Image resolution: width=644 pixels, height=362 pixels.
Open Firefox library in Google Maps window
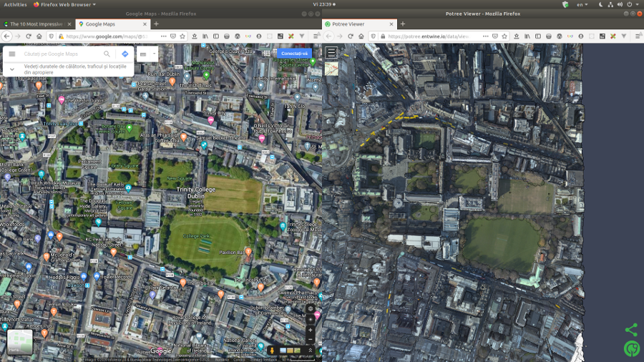205,36
